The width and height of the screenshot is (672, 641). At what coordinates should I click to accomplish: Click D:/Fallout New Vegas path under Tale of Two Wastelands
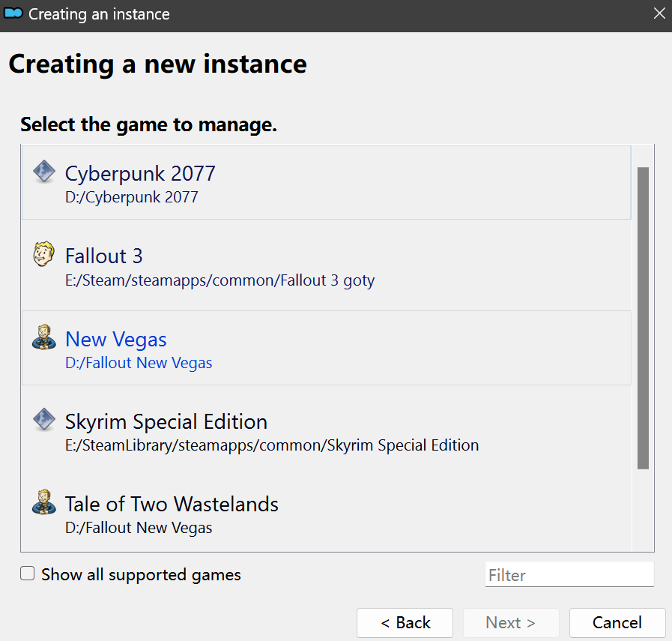point(139,528)
